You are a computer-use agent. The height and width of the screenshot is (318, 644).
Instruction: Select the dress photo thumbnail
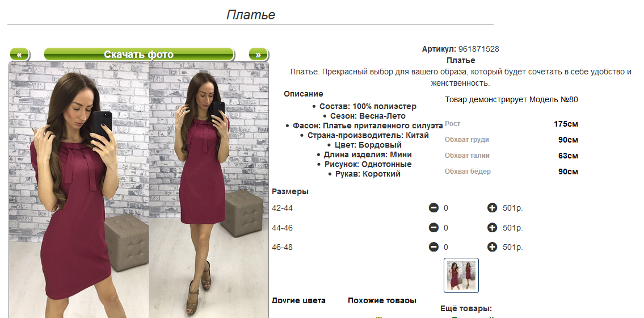(x=461, y=275)
